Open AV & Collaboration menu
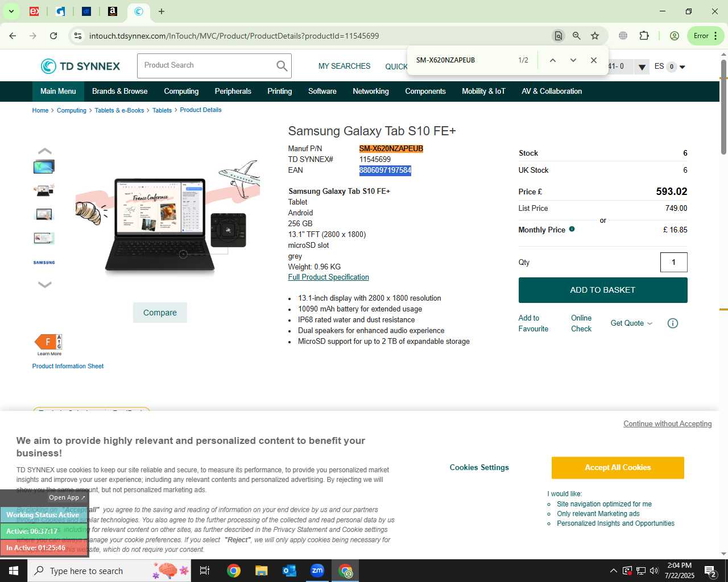The image size is (728, 582). 552,92
